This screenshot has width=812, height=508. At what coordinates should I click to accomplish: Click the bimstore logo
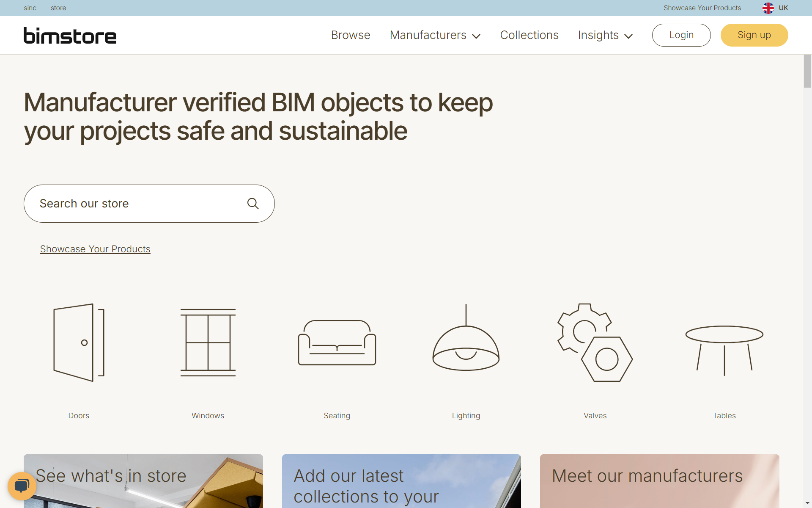70,36
